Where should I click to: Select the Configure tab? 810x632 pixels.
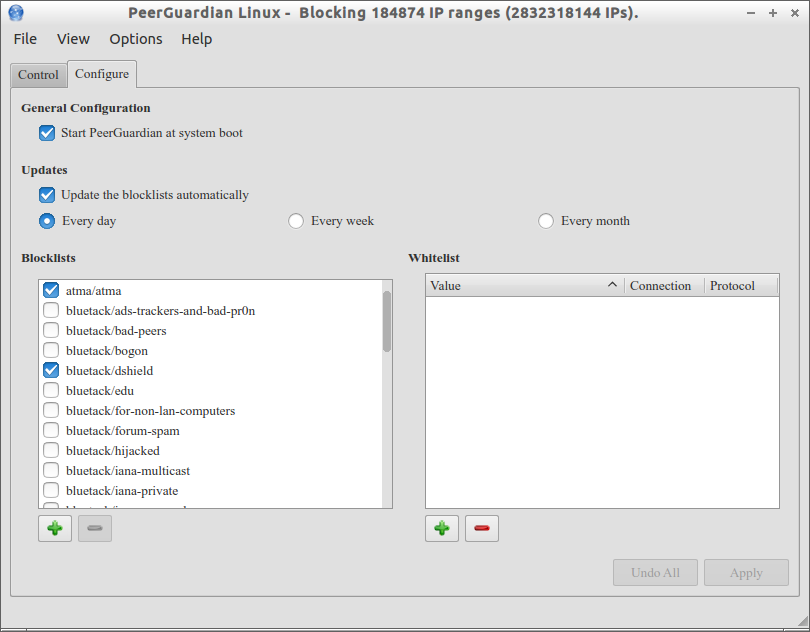pyautogui.click(x=102, y=74)
